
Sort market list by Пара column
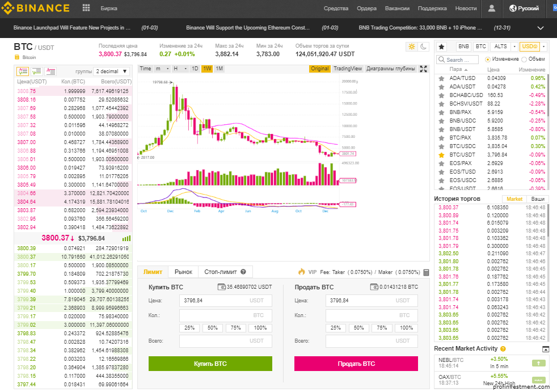pyautogui.click(x=459, y=69)
